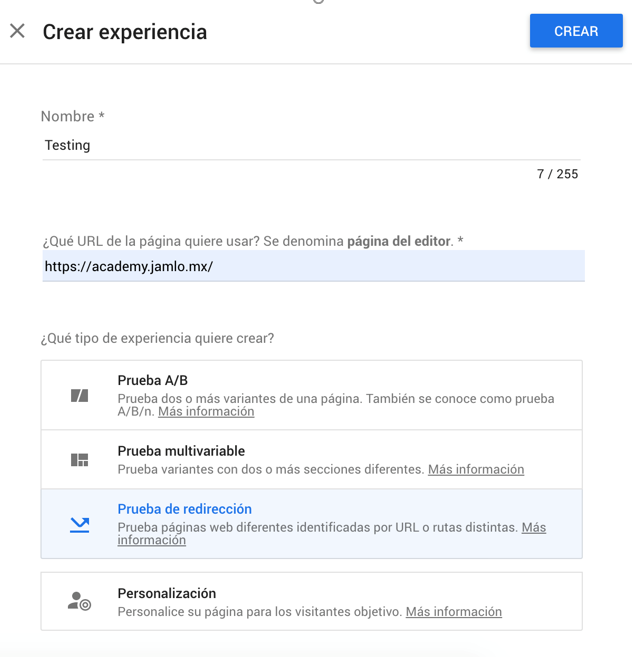
Task: Click the Prueba A/B icon
Action: tap(80, 396)
